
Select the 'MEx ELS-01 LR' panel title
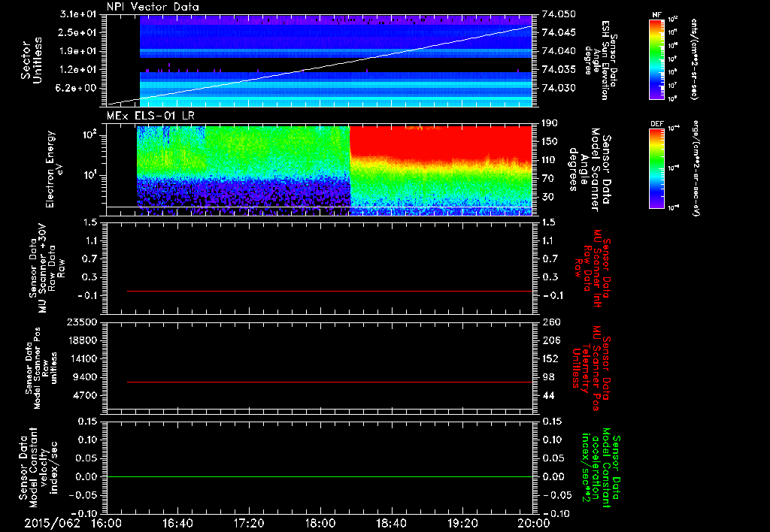[150, 116]
